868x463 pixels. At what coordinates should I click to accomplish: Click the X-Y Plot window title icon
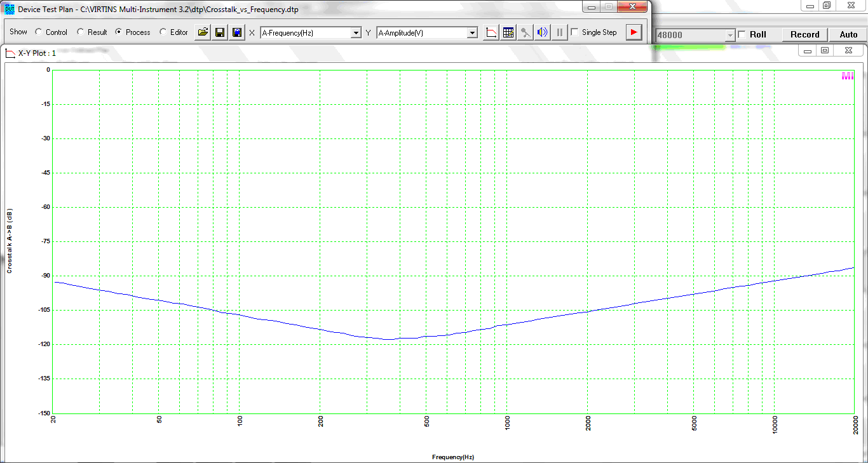[10, 53]
